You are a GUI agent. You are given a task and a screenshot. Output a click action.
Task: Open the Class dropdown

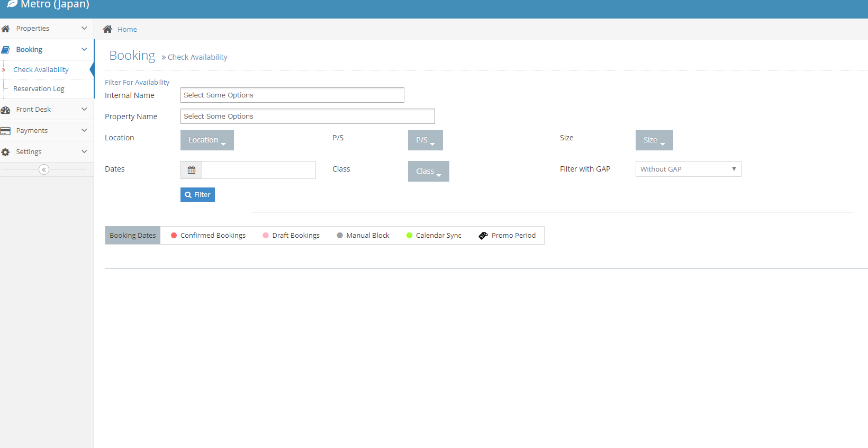[428, 171]
